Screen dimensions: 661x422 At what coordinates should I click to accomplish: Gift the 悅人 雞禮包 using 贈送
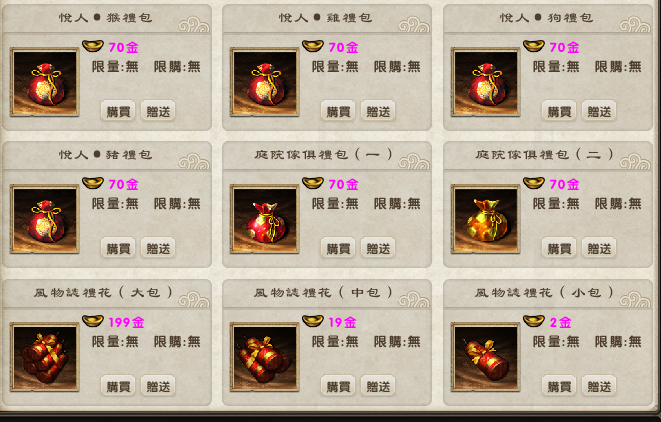[378, 111]
